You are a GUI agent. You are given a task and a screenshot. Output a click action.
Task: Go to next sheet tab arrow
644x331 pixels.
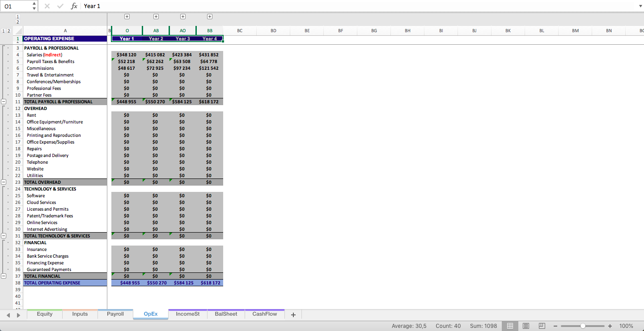[x=18, y=315]
